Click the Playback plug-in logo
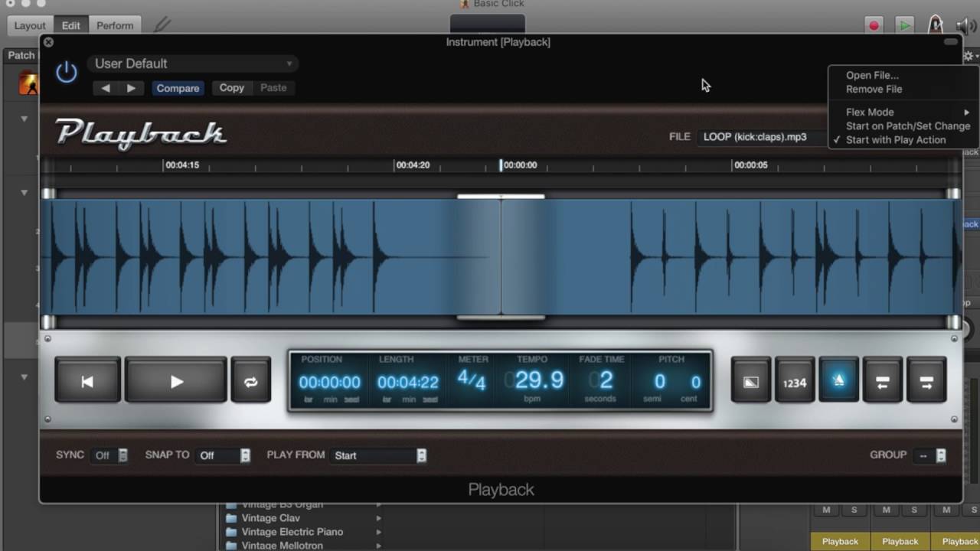 pyautogui.click(x=142, y=134)
